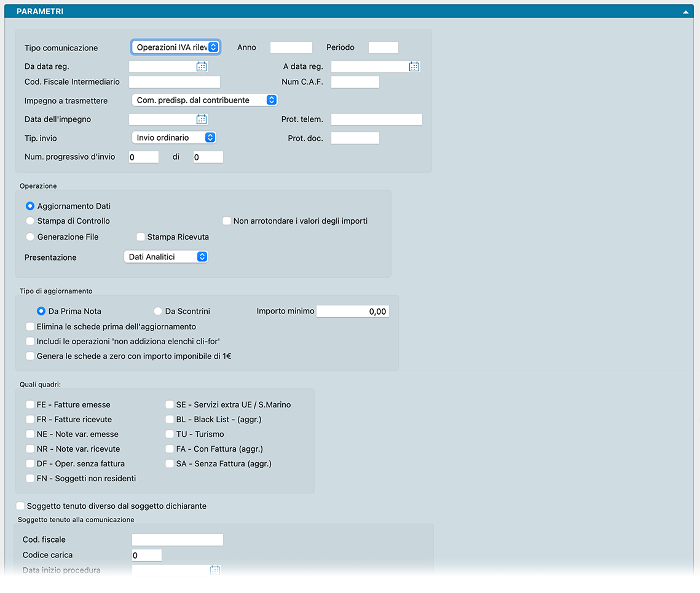Open the Presentazione Dati Analitici dropdown
The width and height of the screenshot is (700, 593).
(x=166, y=257)
